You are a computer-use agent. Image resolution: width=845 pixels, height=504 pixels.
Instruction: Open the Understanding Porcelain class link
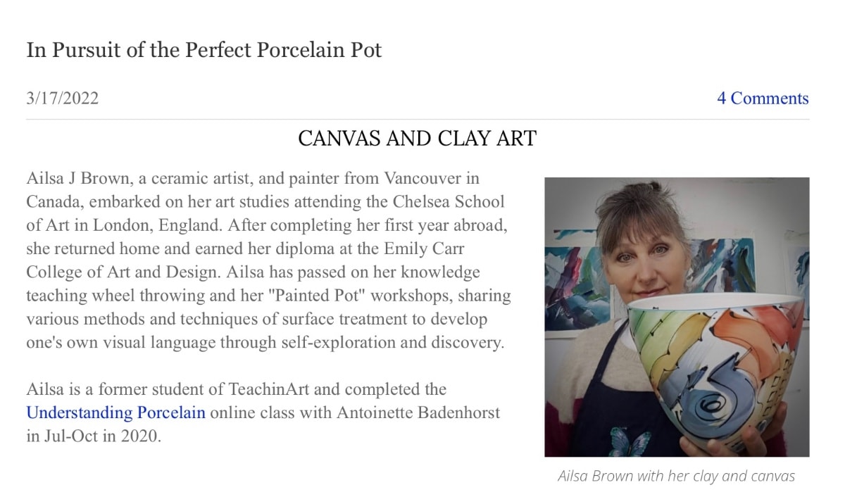pyautogui.click(x=115, y=412)
